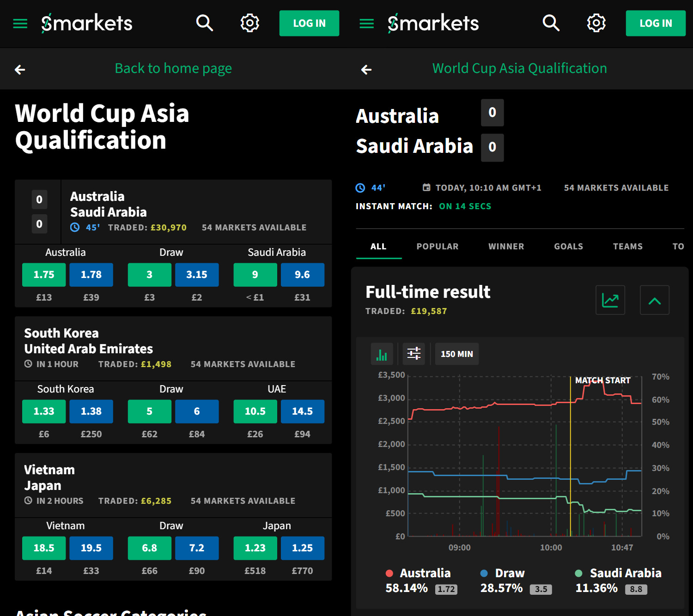Screen dimensions: 693x616
Task: Click the 44' match clock icon
Action: coord(360,188)
